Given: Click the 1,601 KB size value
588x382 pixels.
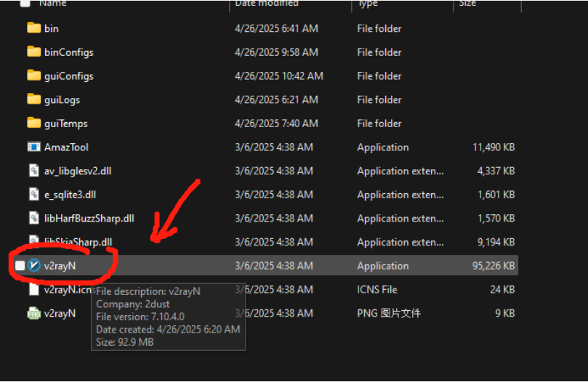Looking at the screenshot, I should (x=496, y=195).
